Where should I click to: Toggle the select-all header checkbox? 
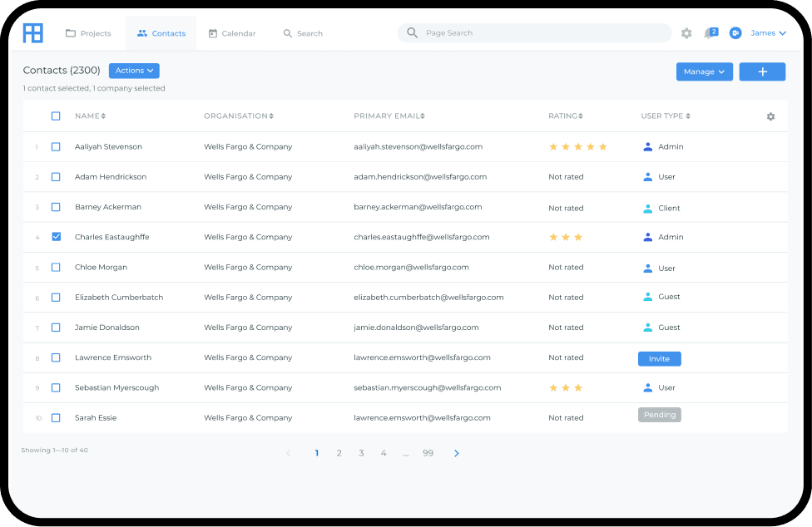[x=56, y=116]
